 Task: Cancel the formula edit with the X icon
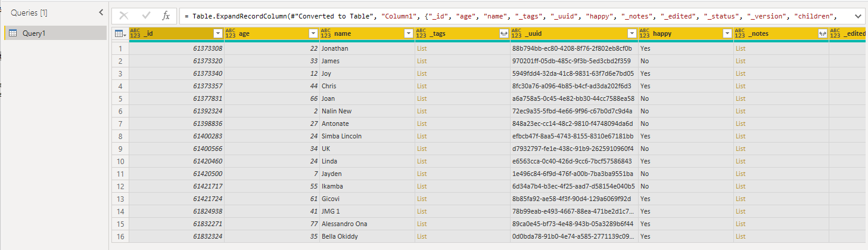124,16
